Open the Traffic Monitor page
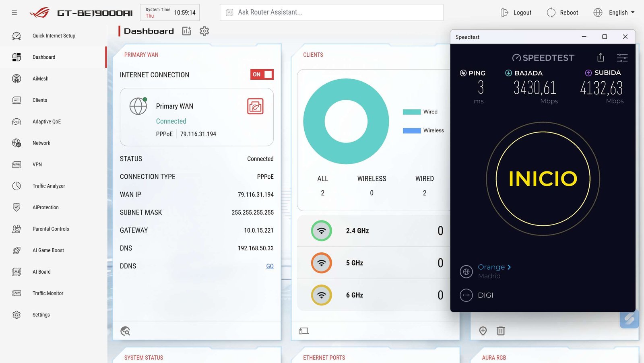 point(47,293)
